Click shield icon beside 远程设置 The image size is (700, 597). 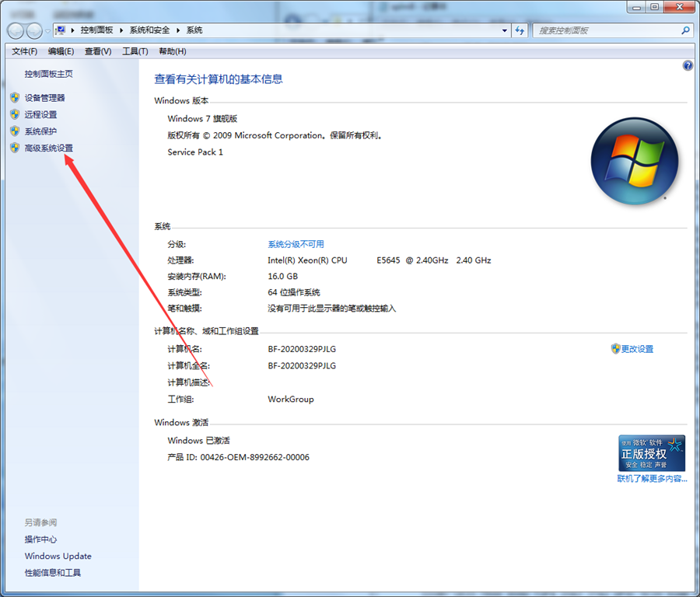[15, 114]
